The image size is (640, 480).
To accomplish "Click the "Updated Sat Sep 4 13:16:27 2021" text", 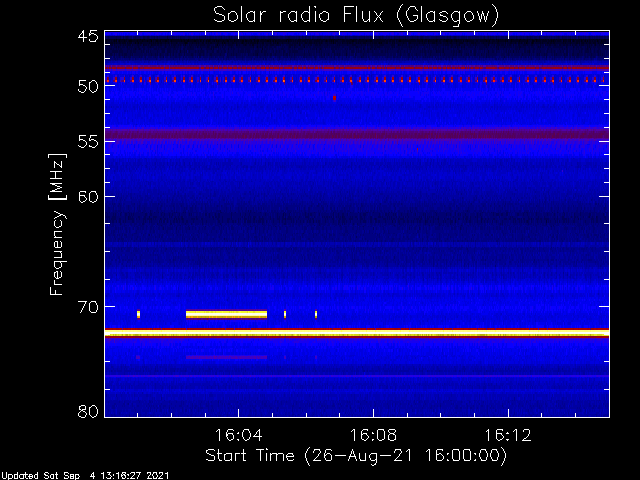I will pos(84,476).
